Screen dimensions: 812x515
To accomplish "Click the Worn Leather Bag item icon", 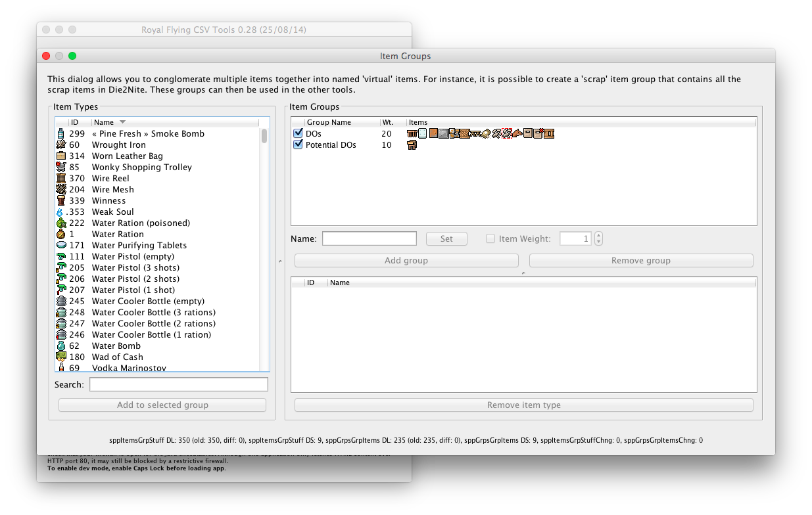I will tap(61, 156).
